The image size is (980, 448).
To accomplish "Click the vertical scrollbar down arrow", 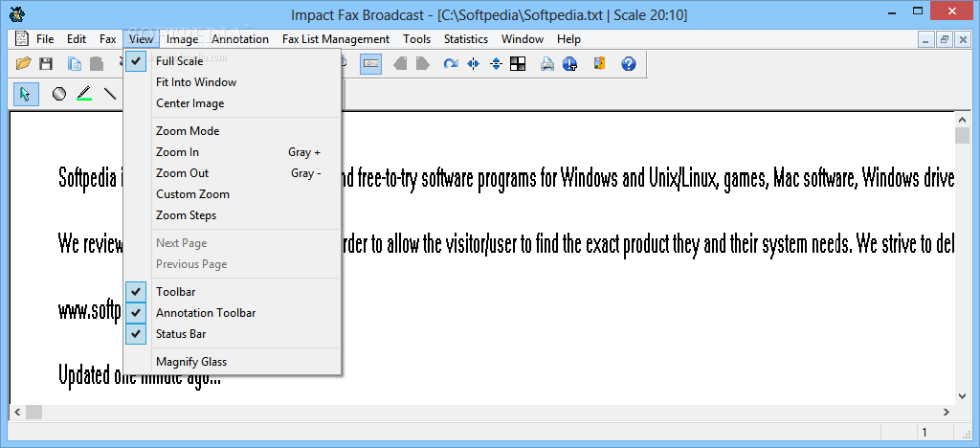I will (962, 395).
